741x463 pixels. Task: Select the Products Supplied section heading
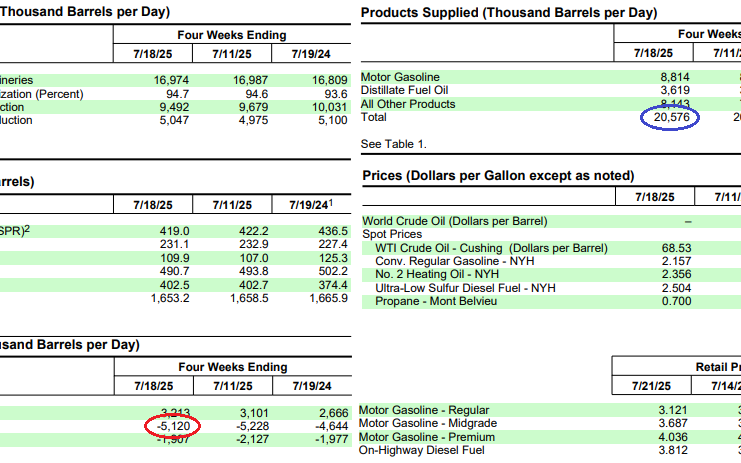(x=508, y=13)
